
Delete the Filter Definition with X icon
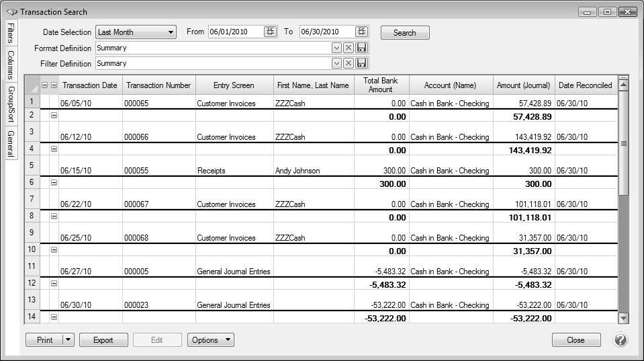(349, 63)
